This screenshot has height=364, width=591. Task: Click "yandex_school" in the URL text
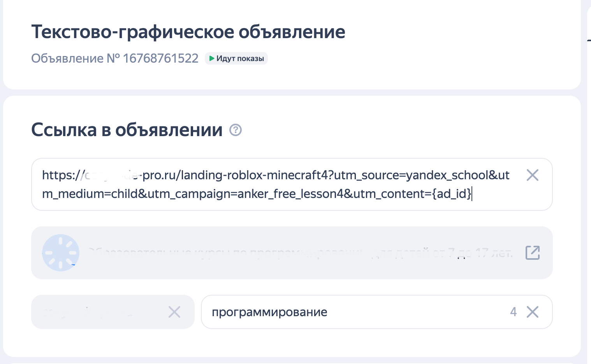pyautogui.click(x=447, y=175)
